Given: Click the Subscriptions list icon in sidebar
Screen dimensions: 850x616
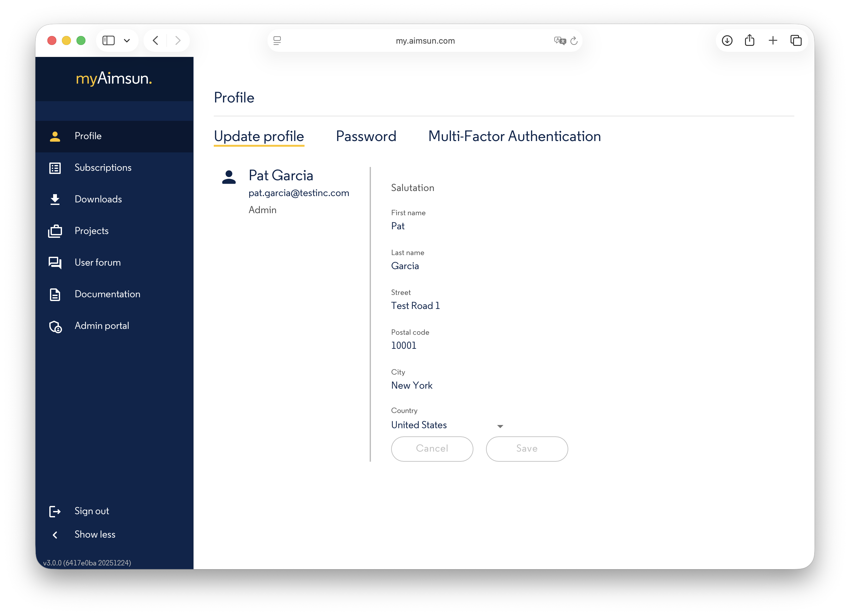Looking at the screenshot, I should [55, 168].
